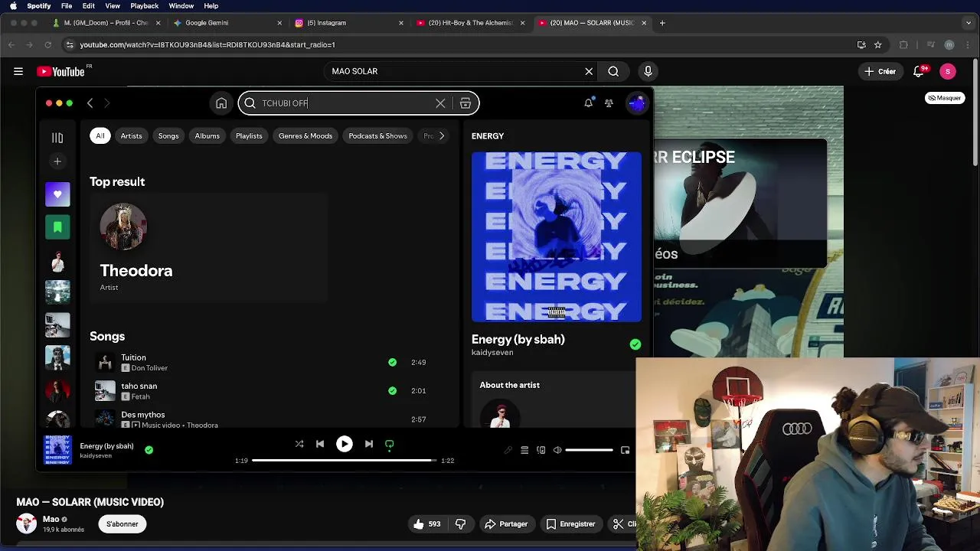
Task: Click the Energy album cover art
Action: click(557, 237)
